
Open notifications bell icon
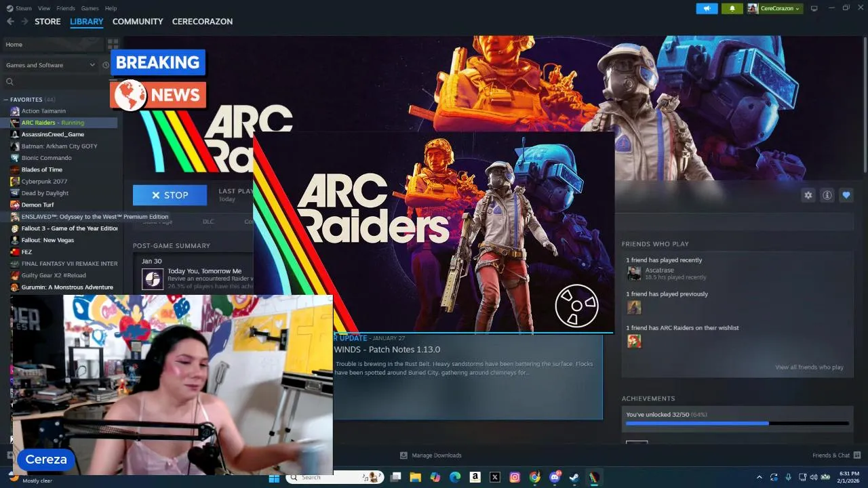click(732, 8)
